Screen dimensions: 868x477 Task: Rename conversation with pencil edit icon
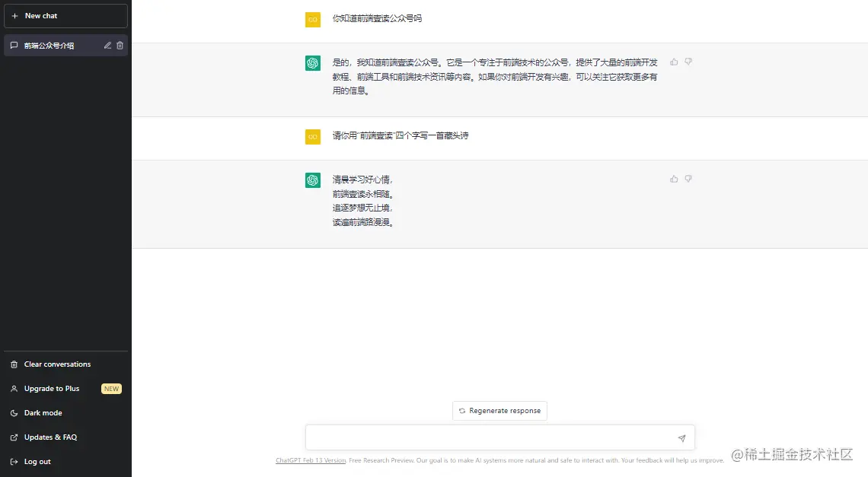107,46
